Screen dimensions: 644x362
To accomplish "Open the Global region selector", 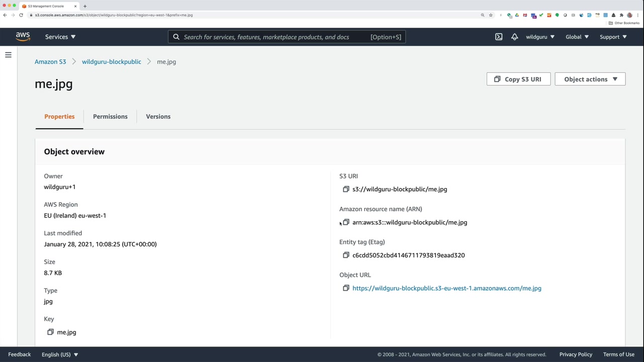I will tap(577, 37).
